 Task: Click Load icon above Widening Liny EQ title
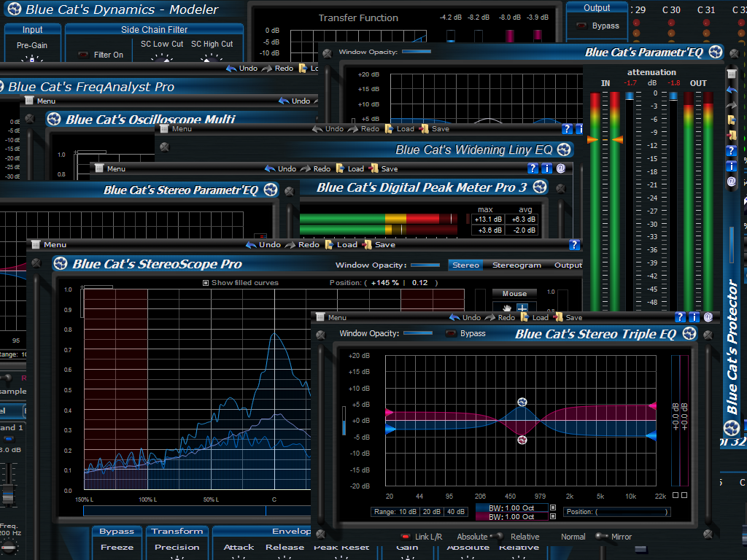[x=389, y=128]
